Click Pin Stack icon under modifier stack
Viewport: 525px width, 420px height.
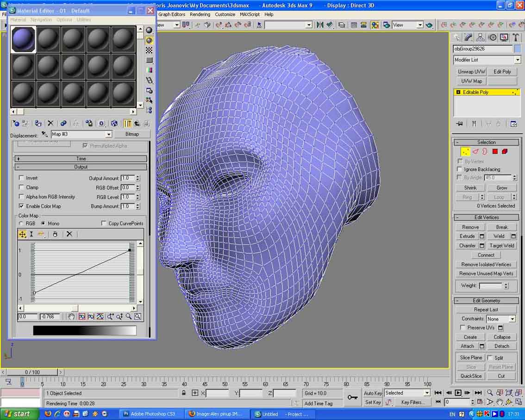click(x=459, y=124)
